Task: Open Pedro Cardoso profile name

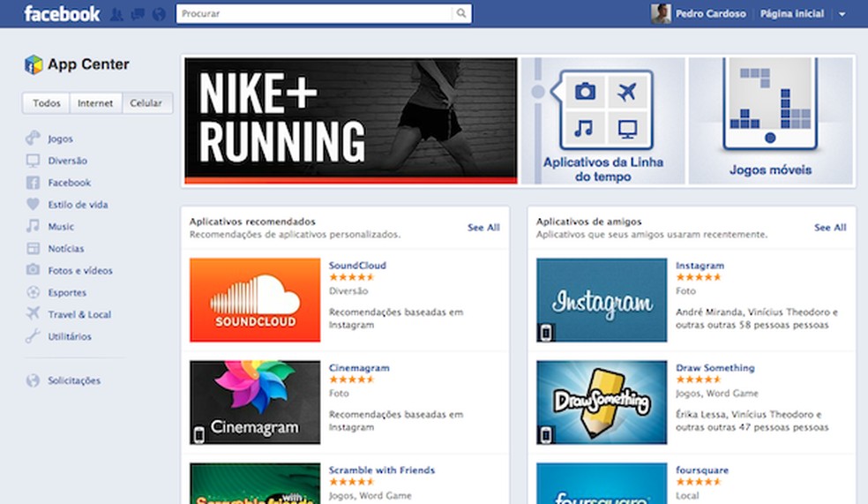Action: (711, 14)
